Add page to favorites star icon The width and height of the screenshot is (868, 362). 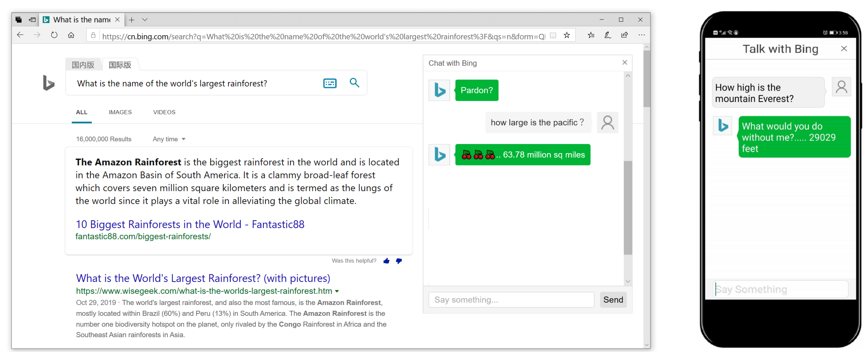pyautogui.click(x=567, y=35)
